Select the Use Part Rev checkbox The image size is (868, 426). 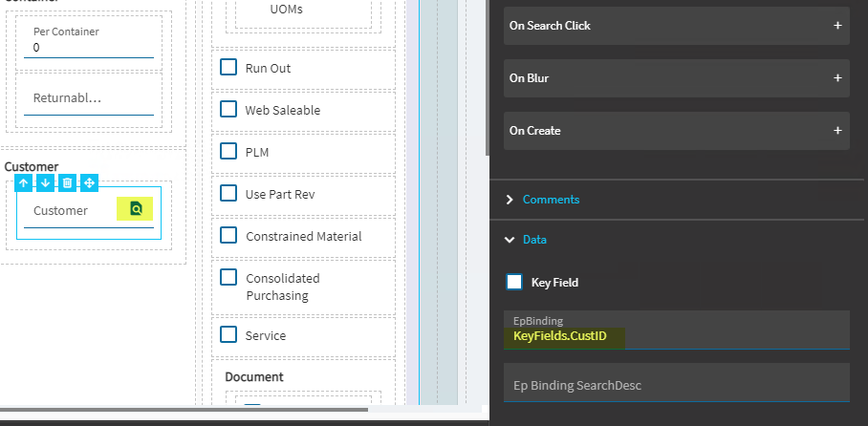click(x=228, y=194)
